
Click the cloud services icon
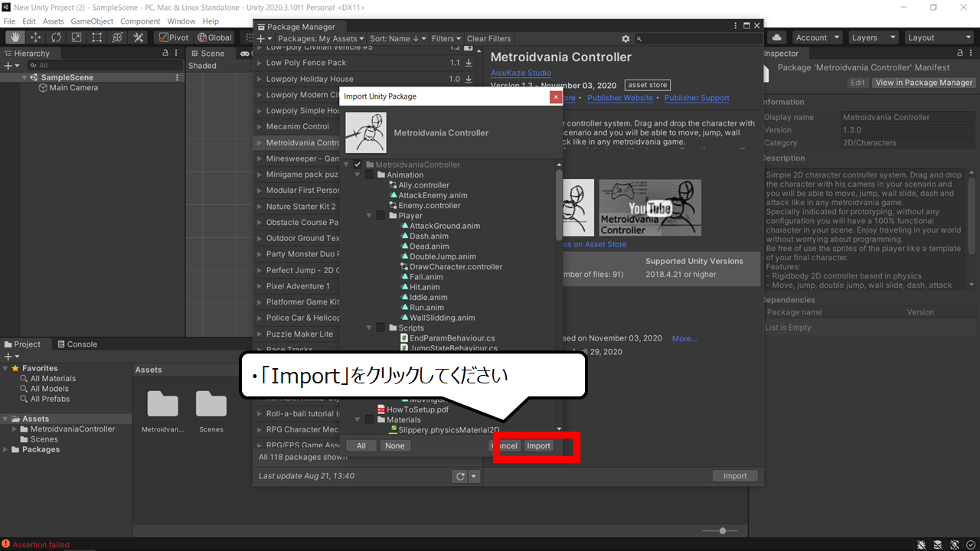point(777,37)
